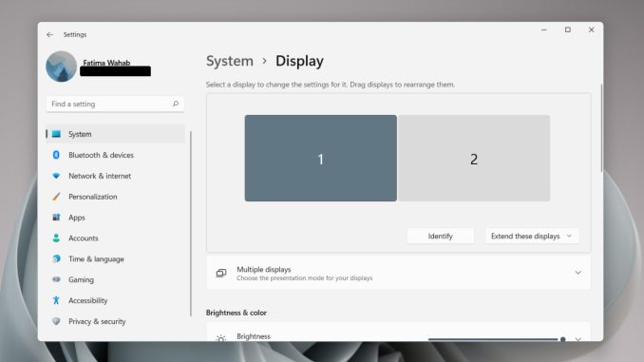Expand the Brightness options chevron
644x362 pixels.
point(578,338)
